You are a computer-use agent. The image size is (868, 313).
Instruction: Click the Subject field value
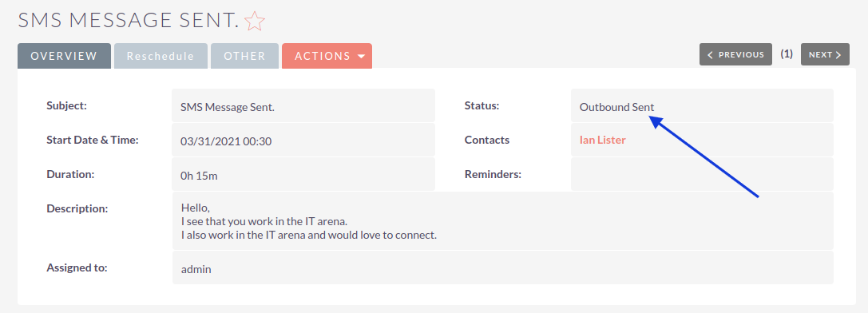pos(303,106)
